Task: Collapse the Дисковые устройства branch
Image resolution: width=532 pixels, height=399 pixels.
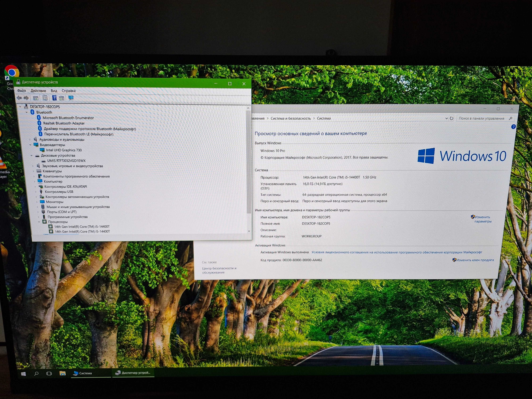Action: 32,156
